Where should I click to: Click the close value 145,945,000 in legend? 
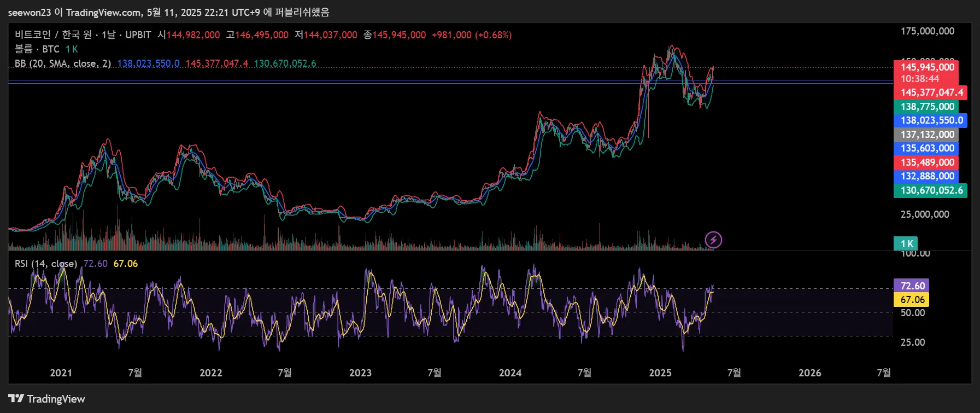pyautogui.click(x=399, y=35)
